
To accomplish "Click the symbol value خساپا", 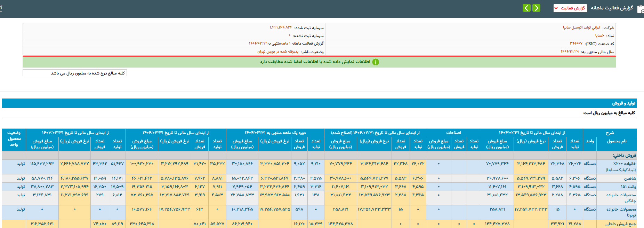I will 599,36.
